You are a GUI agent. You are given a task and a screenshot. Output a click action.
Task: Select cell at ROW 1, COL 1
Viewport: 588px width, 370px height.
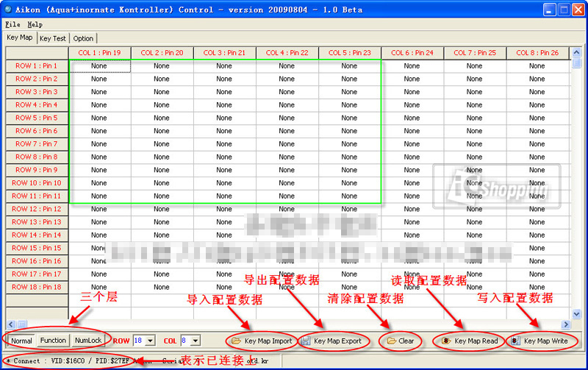pyautogui.click(x=99, y=66)
